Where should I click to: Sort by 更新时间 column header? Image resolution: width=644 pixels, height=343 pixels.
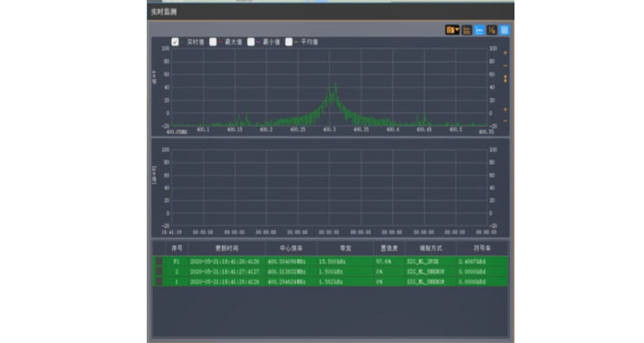226,248
